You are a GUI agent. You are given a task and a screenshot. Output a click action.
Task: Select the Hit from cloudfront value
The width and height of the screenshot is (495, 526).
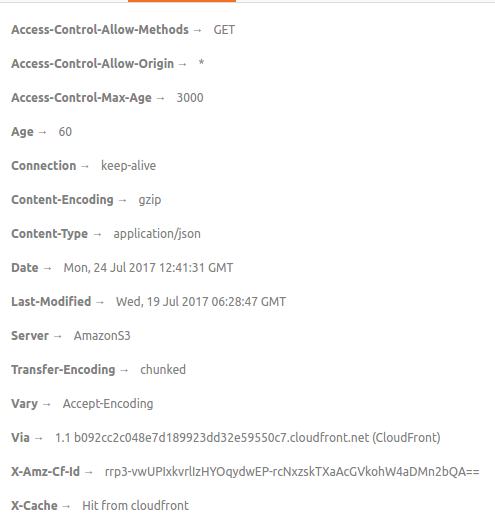point(135,506)
